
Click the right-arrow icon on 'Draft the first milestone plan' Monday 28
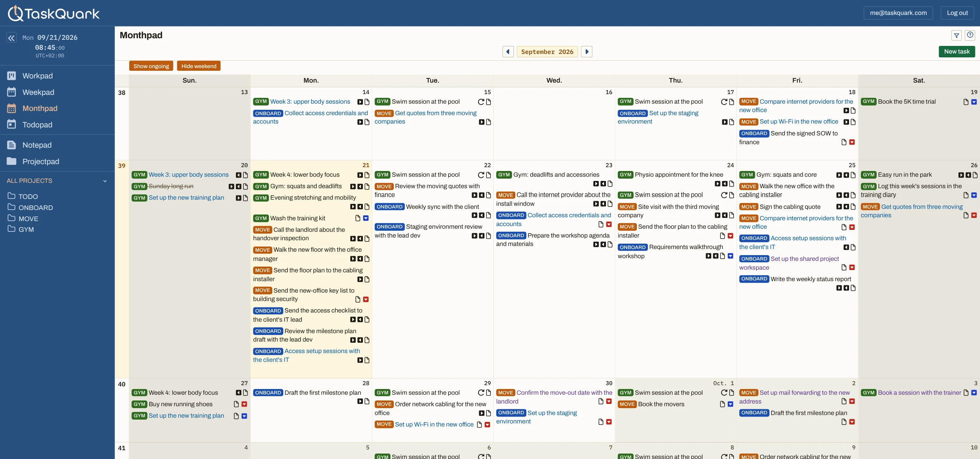point(360,401)
